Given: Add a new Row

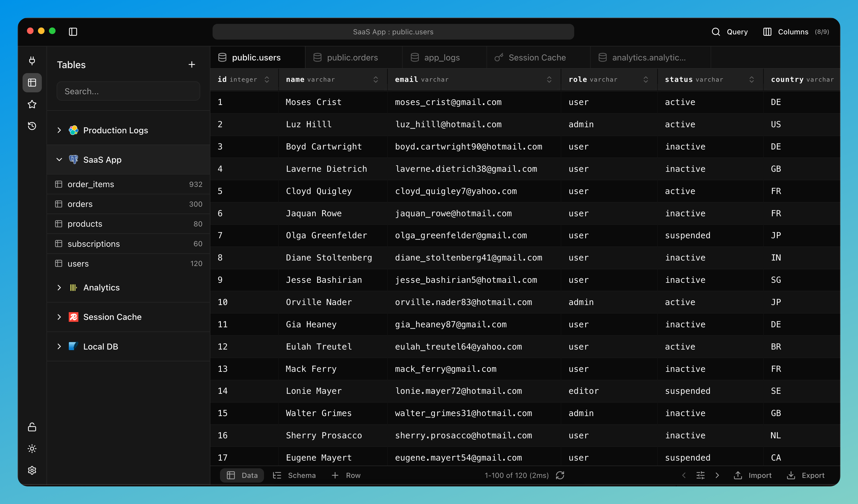Looking at the screenshot, I should coord(346,475).
